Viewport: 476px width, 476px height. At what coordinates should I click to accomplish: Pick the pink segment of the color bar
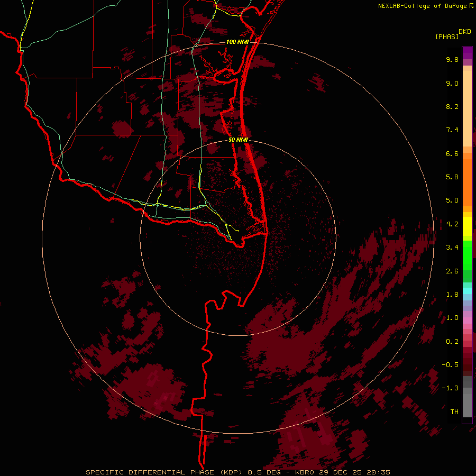467,321
